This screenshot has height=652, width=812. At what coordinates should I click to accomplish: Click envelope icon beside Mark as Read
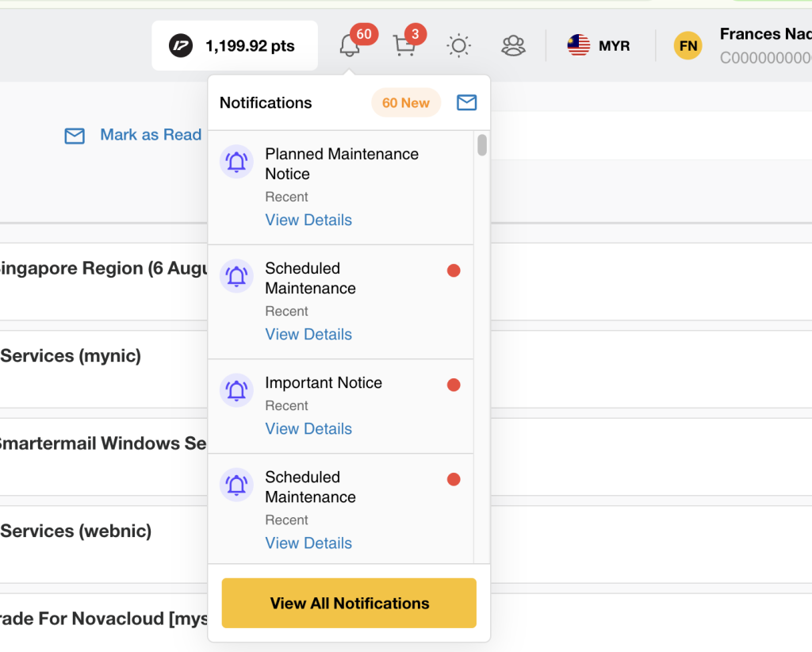pyautogui.click(x=75, y=136)
